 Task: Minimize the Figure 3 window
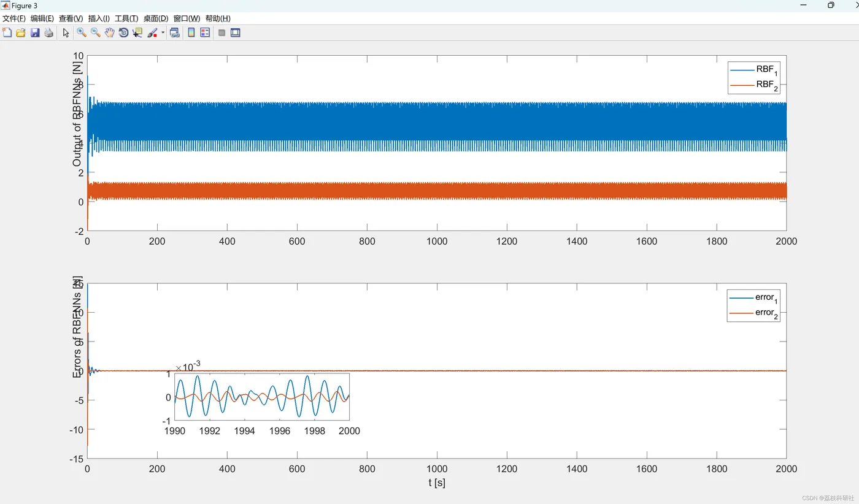click(x=803, y=5)
